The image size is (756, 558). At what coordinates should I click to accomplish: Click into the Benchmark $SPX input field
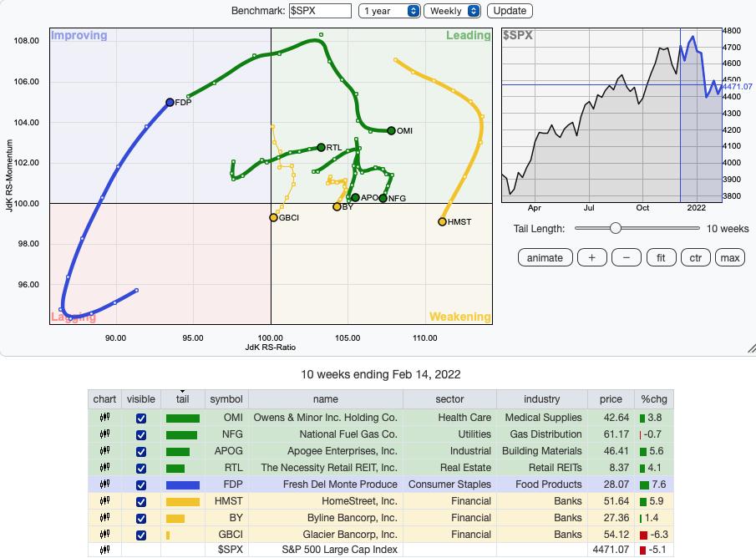click(x=320, y=11)
